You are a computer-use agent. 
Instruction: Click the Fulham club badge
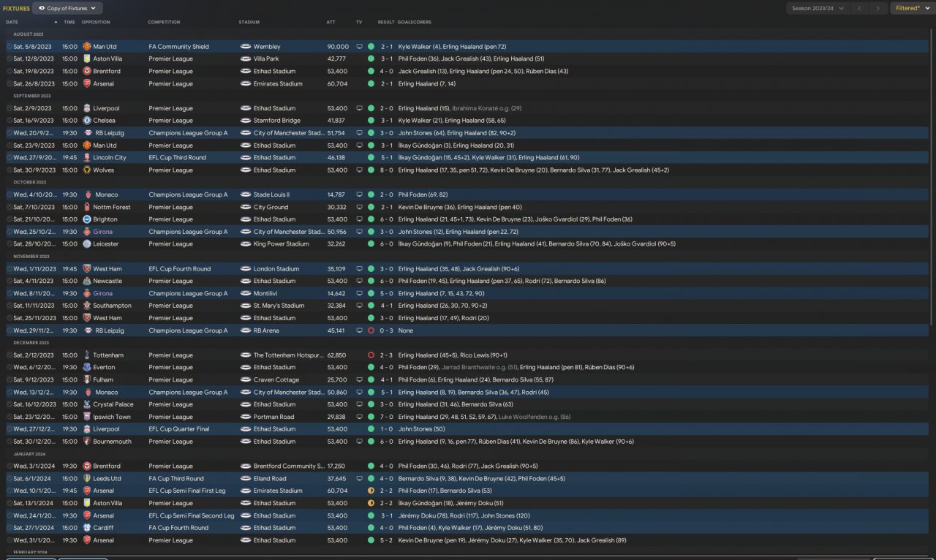point(87,380)
